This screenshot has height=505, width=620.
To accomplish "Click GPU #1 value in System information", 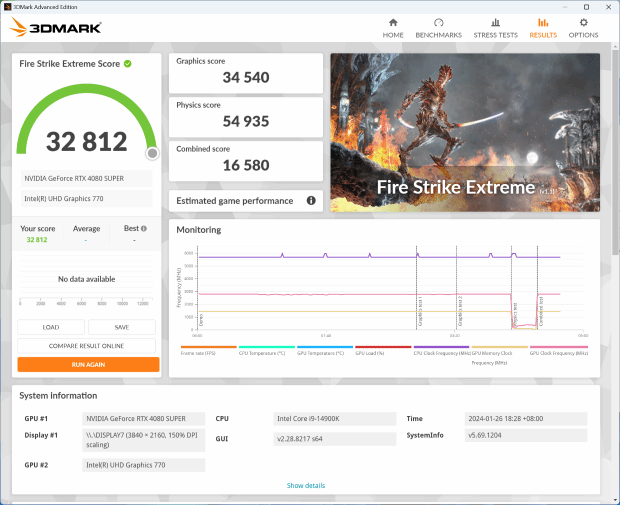I will (x=144, y=418).
